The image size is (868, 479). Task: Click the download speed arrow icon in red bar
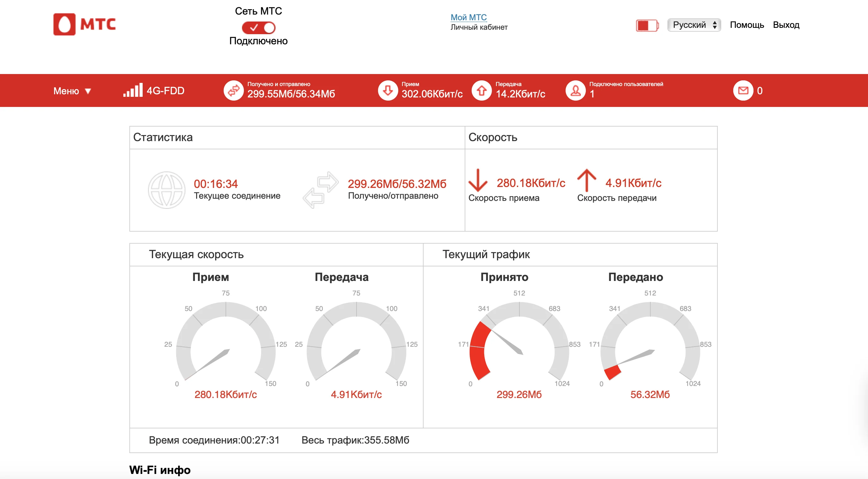[388, 90]
